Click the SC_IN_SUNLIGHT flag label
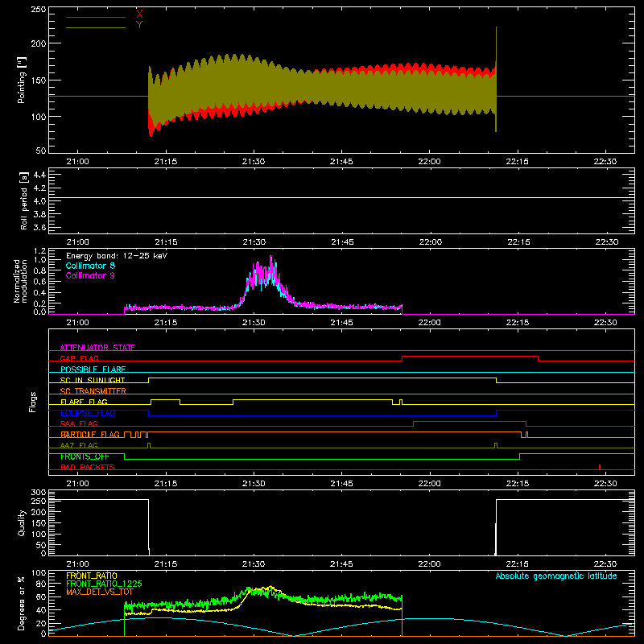 click(x=93, y=380)
